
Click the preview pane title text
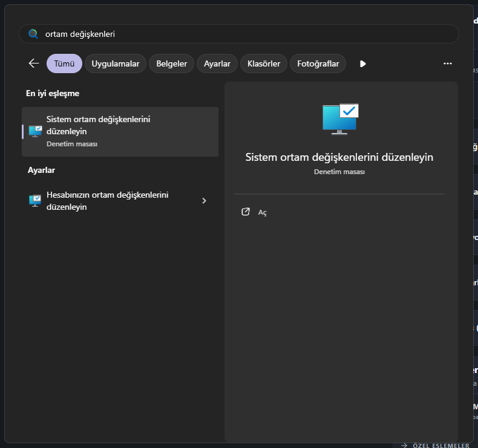point(339,157)
